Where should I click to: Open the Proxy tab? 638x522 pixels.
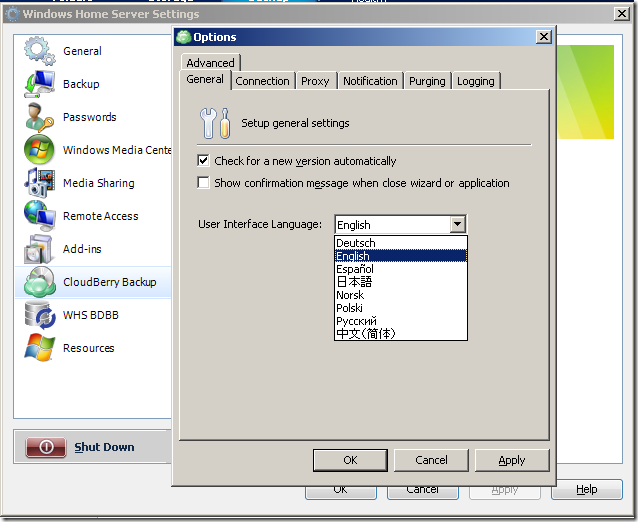(x=315, y=81)
